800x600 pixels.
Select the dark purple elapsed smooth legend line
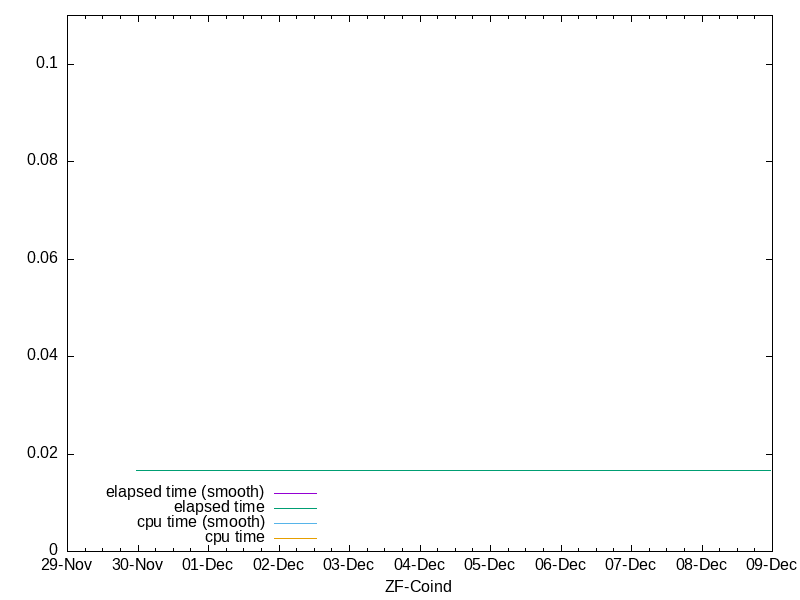point(295,493)
